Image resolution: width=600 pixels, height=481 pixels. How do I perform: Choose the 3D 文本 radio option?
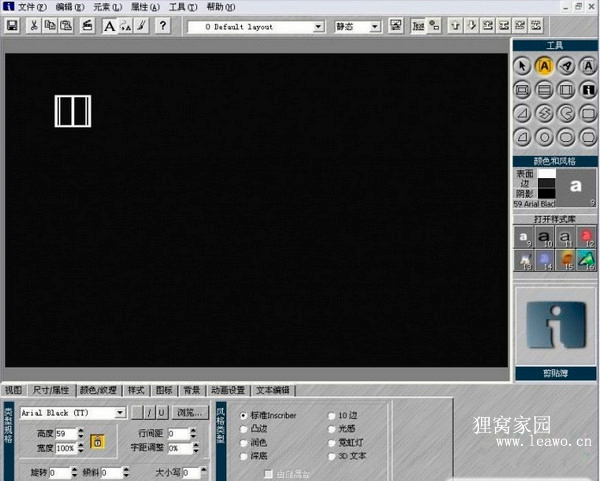click(x=331, y=455)
